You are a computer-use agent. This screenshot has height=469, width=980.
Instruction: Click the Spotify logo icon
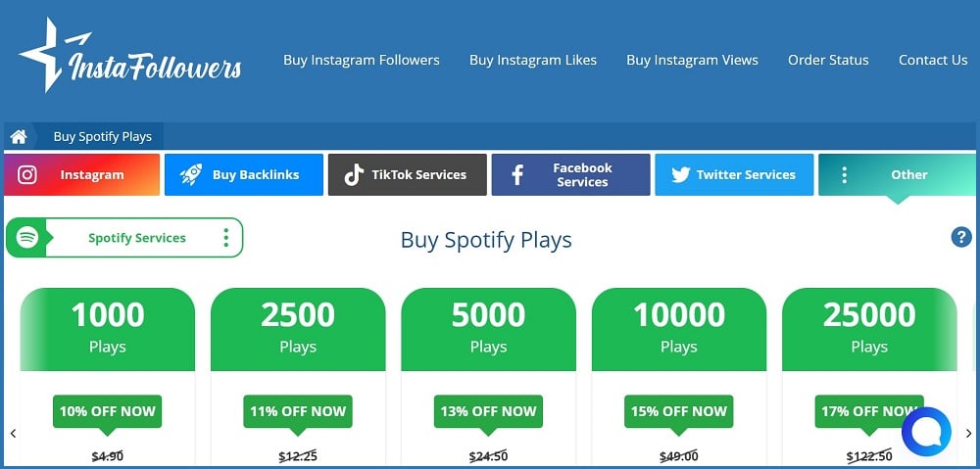click(26, 237)
